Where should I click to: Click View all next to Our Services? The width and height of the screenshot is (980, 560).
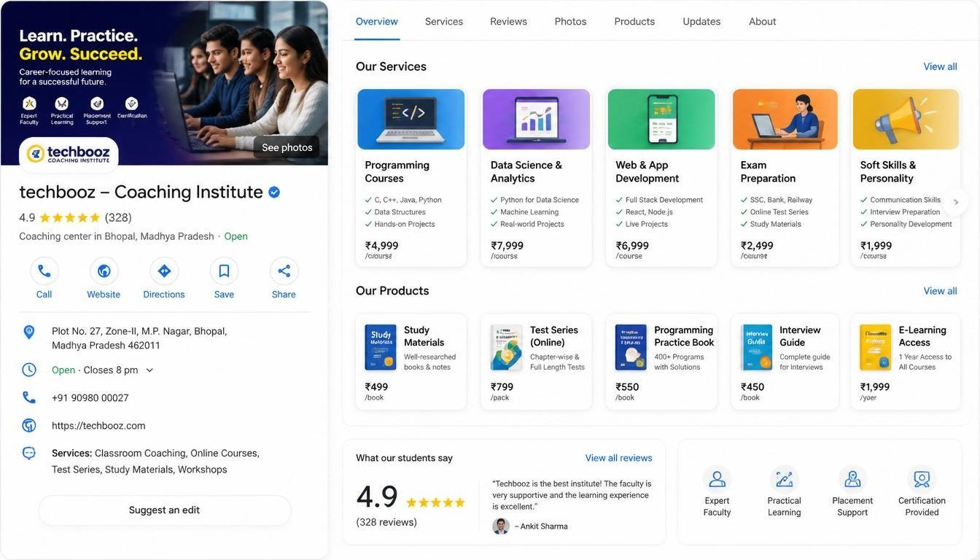940,66
